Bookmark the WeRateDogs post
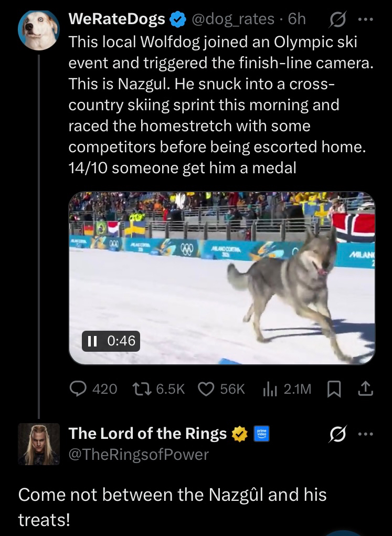 334,388
